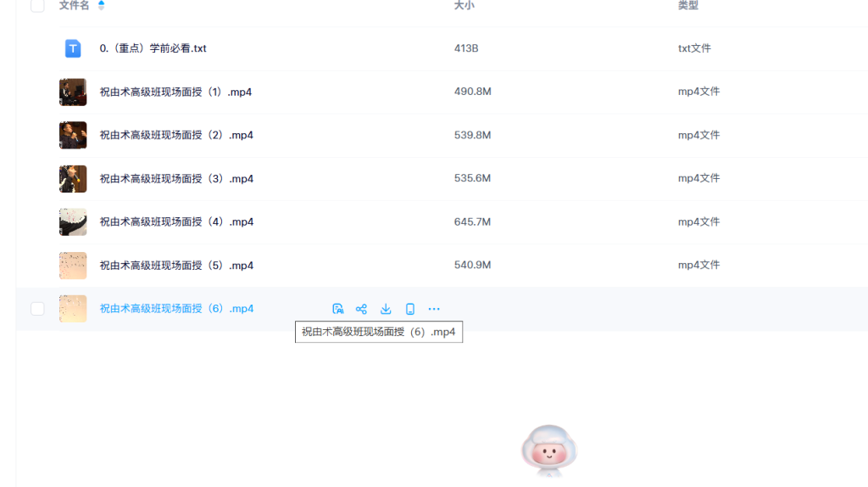Sort the list by 类型 column
Screen dimensions: 868x487
point(687,6)
